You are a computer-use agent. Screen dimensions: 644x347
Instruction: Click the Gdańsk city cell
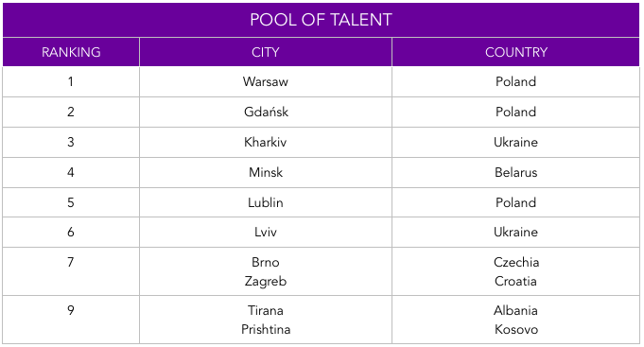[266, 112]
